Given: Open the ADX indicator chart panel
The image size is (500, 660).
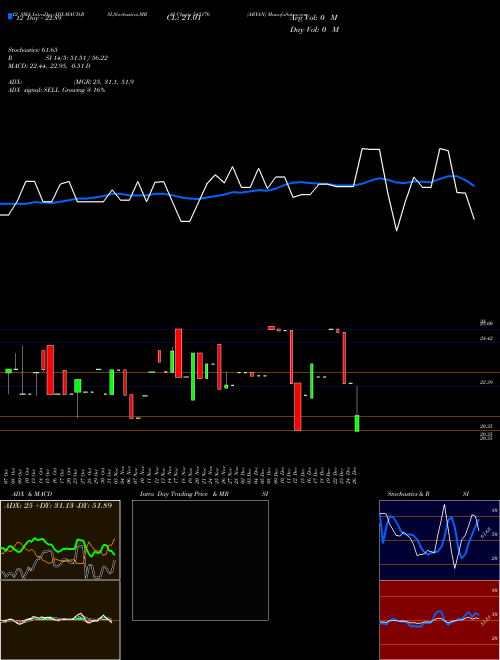Looking at the screenshot, I should tap(60, 540).
